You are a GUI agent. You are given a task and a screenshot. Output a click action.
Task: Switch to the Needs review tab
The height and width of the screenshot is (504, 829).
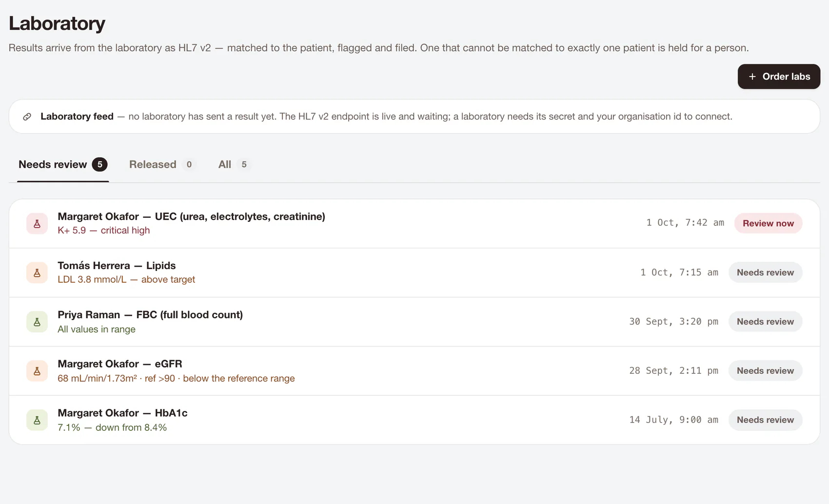coord(63,165)
